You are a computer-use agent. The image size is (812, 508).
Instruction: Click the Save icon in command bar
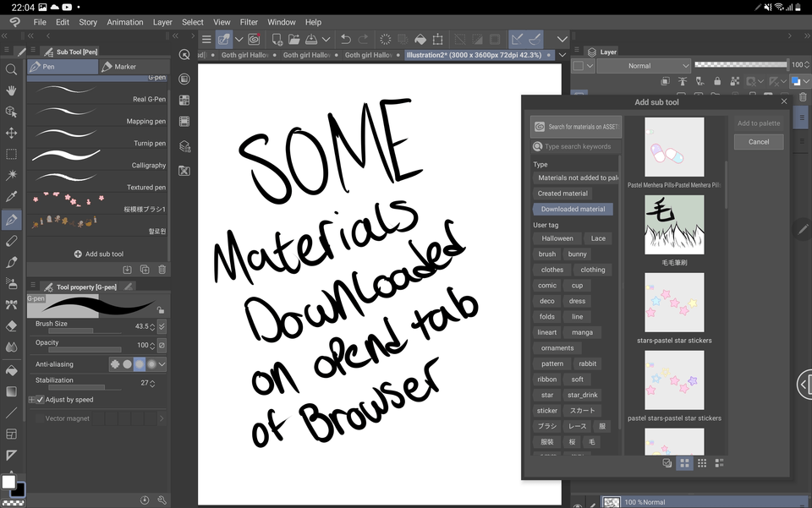click(x=311, y=40)
